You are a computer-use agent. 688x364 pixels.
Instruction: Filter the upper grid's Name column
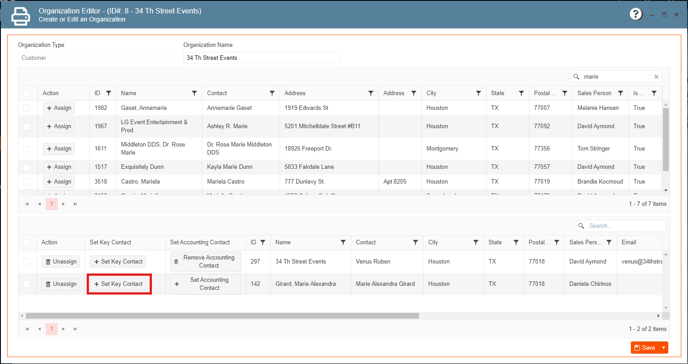click(194, 93)
